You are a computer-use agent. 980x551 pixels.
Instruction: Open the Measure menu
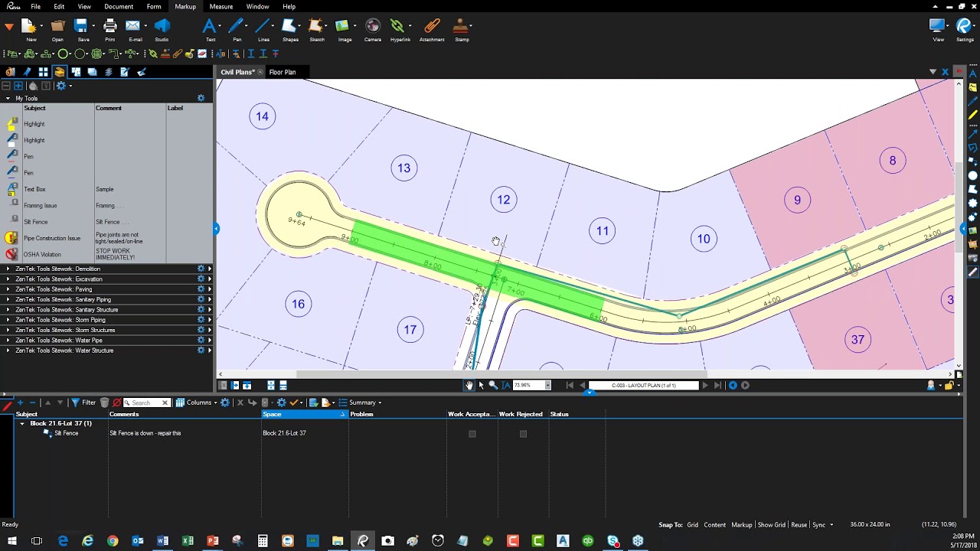point(220,6)
